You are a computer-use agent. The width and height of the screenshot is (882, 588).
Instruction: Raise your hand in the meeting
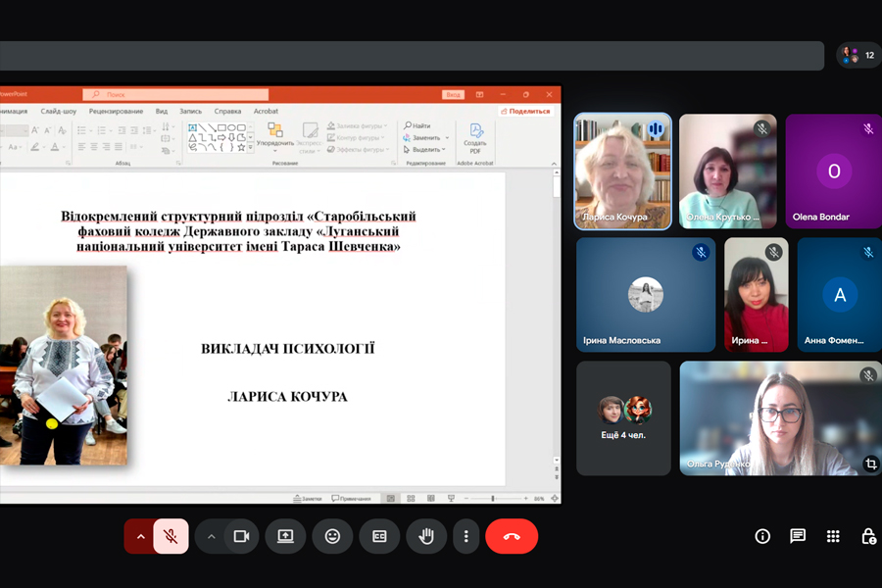(x=426, y=536)
